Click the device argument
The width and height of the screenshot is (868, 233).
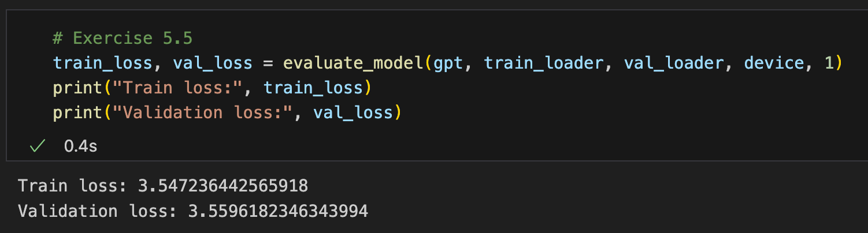click(774, 63)
